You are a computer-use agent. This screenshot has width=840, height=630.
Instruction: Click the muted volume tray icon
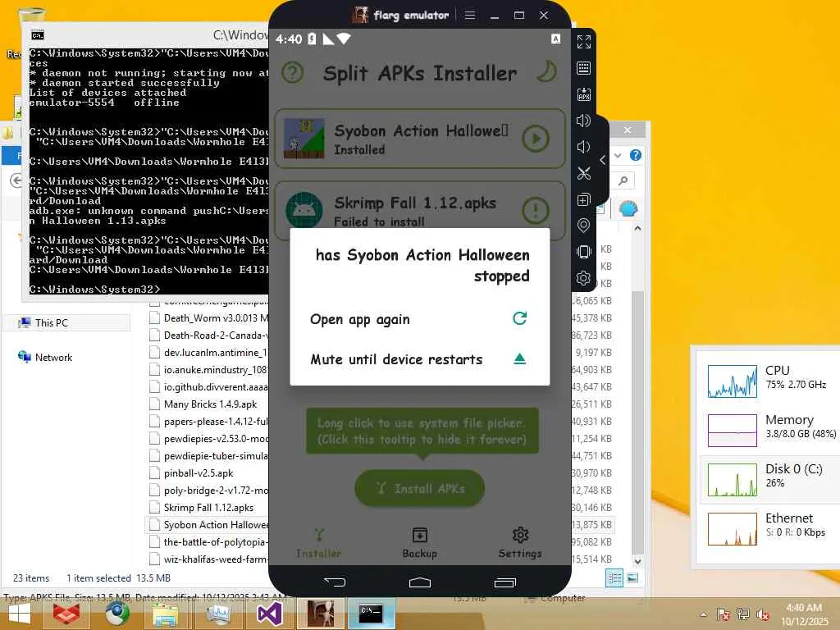pyautogui.click(x=762, y=615)
